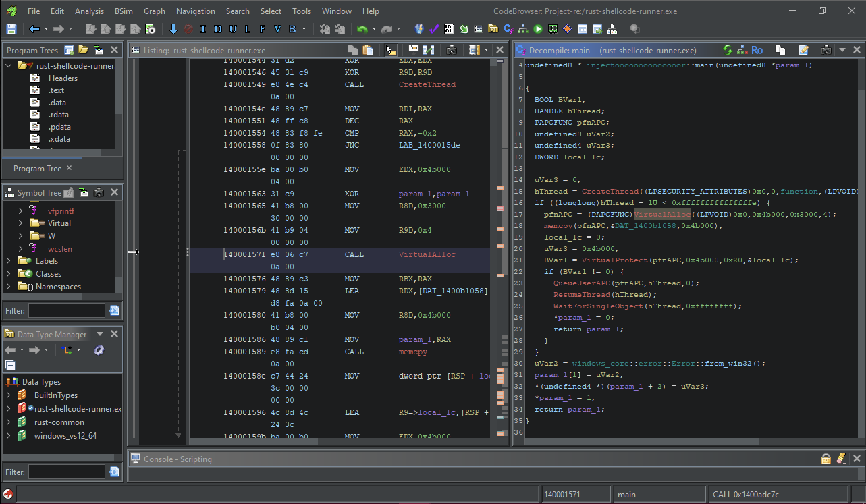Expand the Namespaces node
The width and height of the screenshot is (866, 504).
click(8, 286)
